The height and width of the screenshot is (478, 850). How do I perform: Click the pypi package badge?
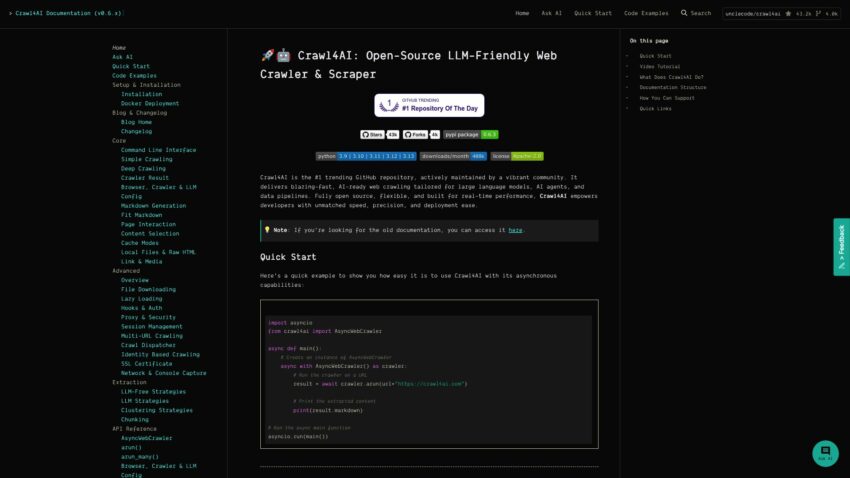(x=471, y=134)
